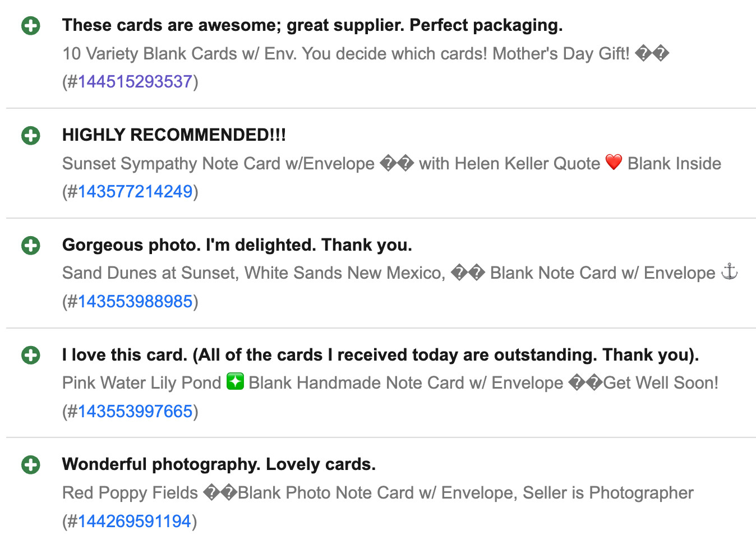Click the "These cards are awesome" feedback comment
The width and height of the screenshot is (756, 544).
pos(312,25)
